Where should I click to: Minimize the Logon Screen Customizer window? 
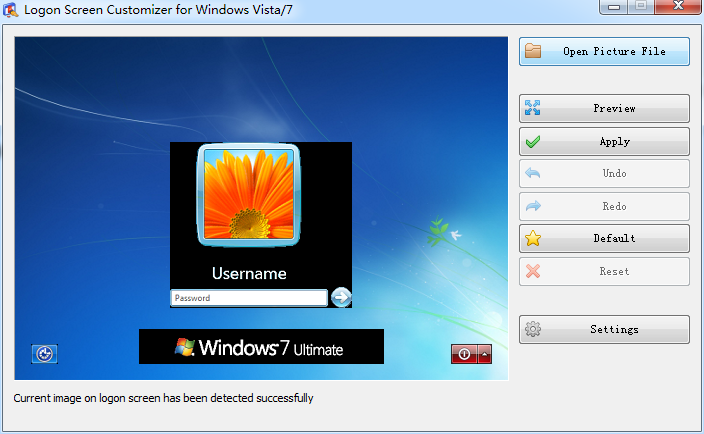614,7
